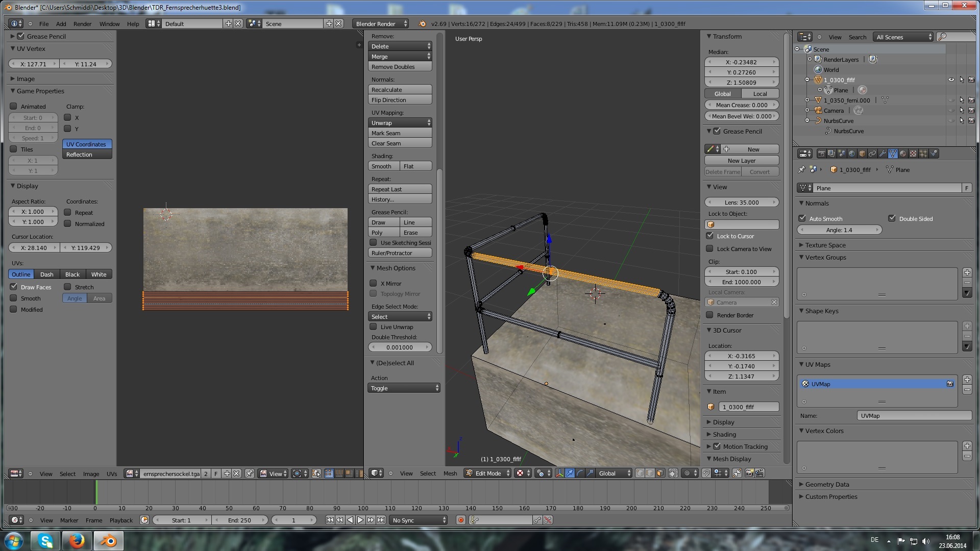Screen dimensions: 980x551
Task: Toggle the snap magnet icon
Action: pos(706,473)
